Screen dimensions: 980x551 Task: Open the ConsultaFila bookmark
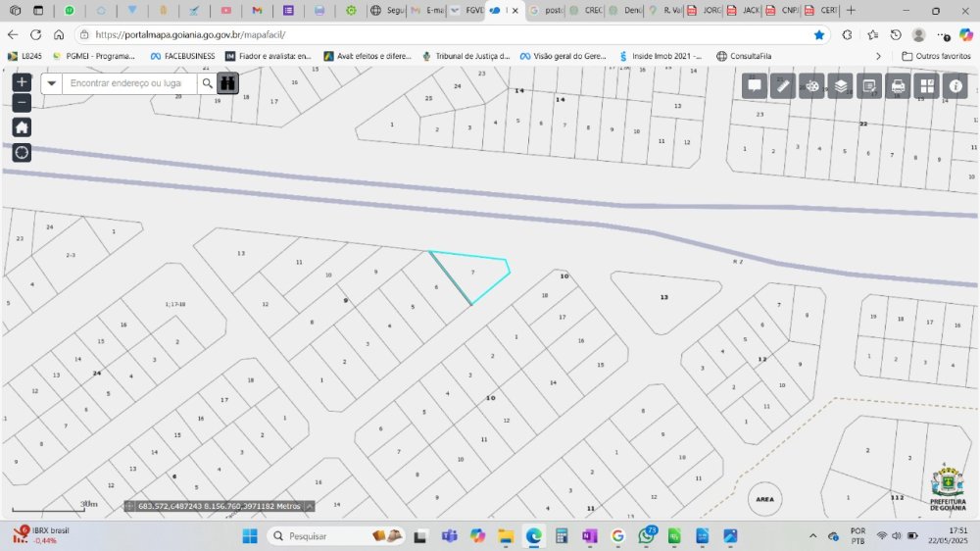click(744, 56)
